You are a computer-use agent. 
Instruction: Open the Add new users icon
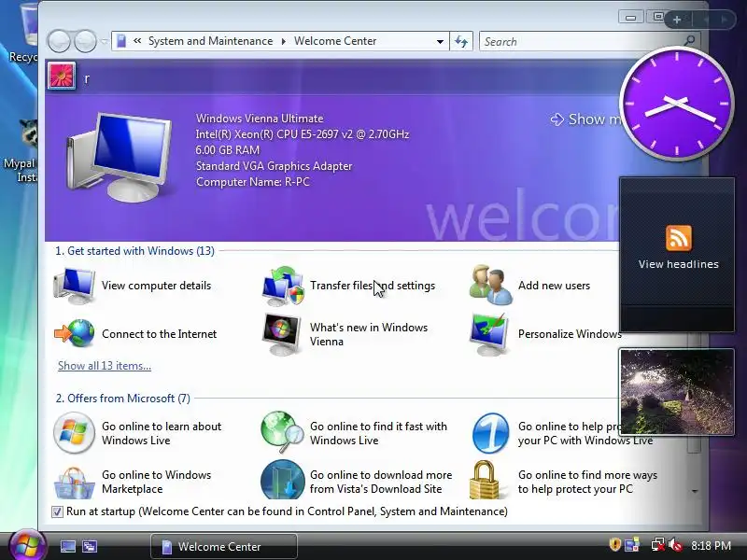(491, 286)
